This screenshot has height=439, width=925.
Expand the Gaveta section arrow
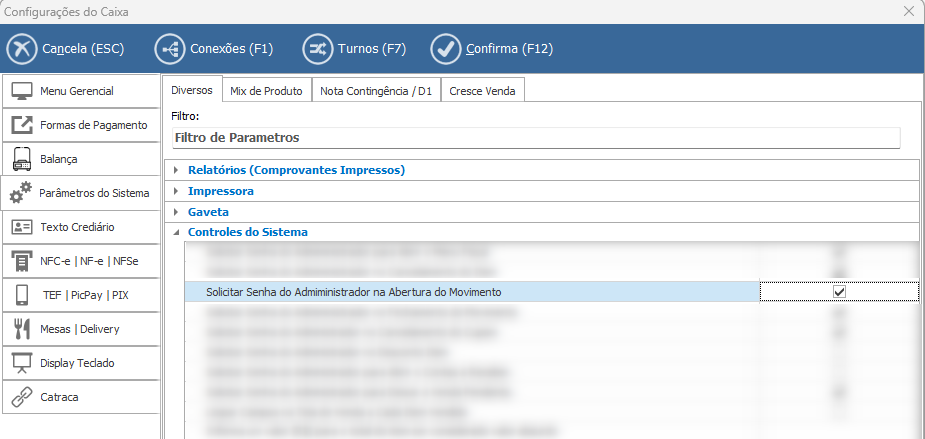177,212
